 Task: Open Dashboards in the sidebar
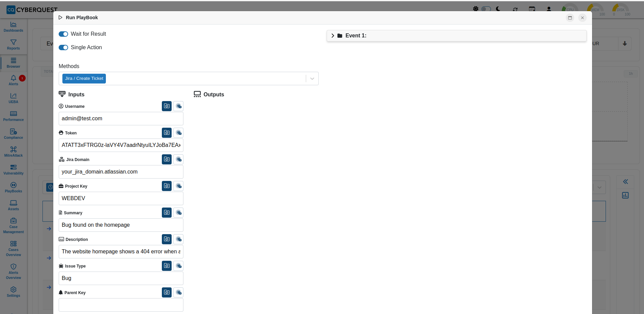[13, 27]
